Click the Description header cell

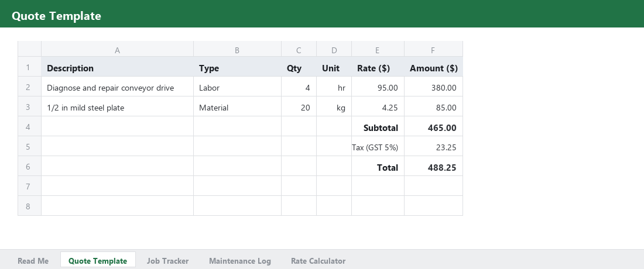point(118,67)
